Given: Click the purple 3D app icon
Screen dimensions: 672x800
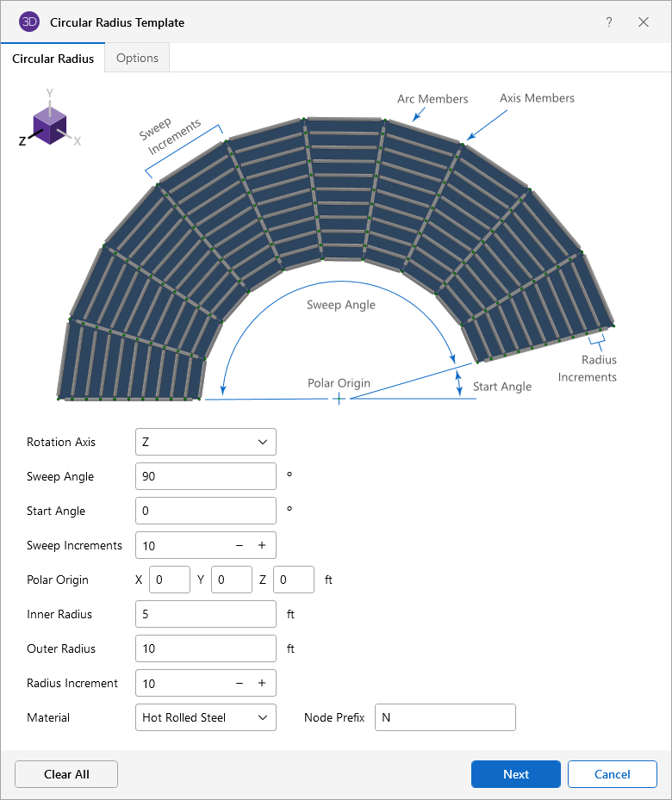Looking at the screenshot, I should point(29,22).
